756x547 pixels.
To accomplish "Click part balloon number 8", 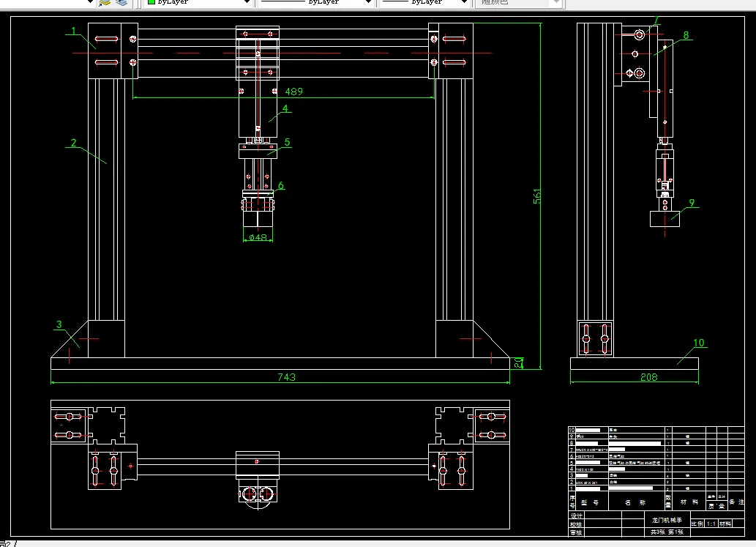I will click(686, 35).
